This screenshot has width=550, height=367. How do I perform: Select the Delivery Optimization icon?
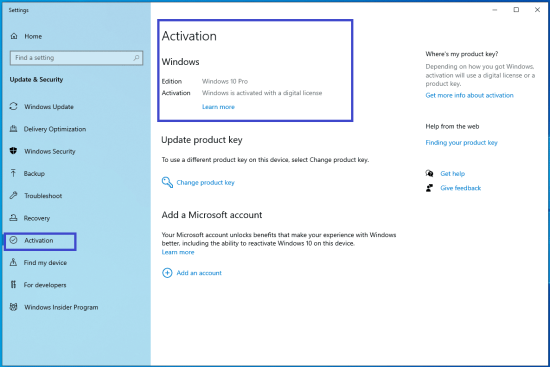point(13,129)
